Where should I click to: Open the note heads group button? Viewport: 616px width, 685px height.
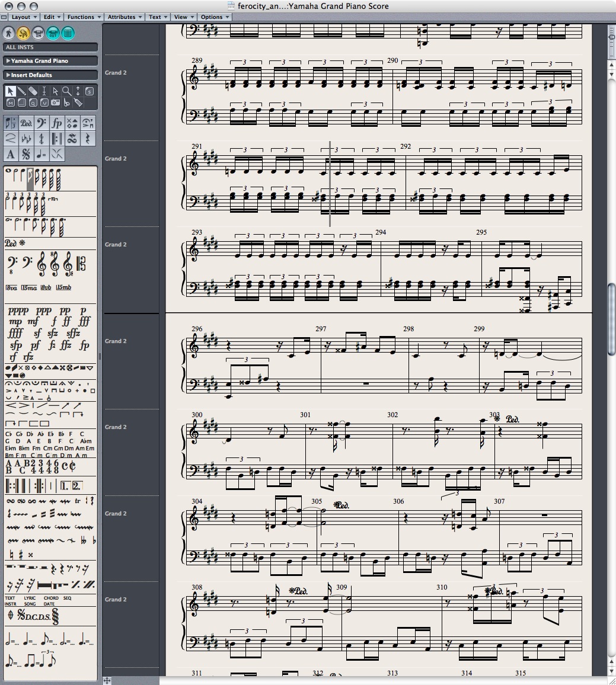pos(72,123)
